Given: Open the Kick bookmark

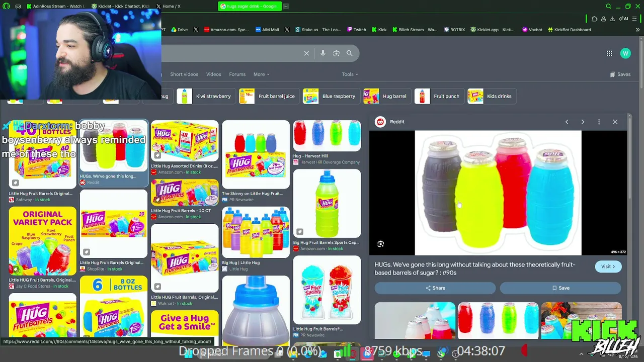Looking at the screenshot, I should (x=379, y=30).
